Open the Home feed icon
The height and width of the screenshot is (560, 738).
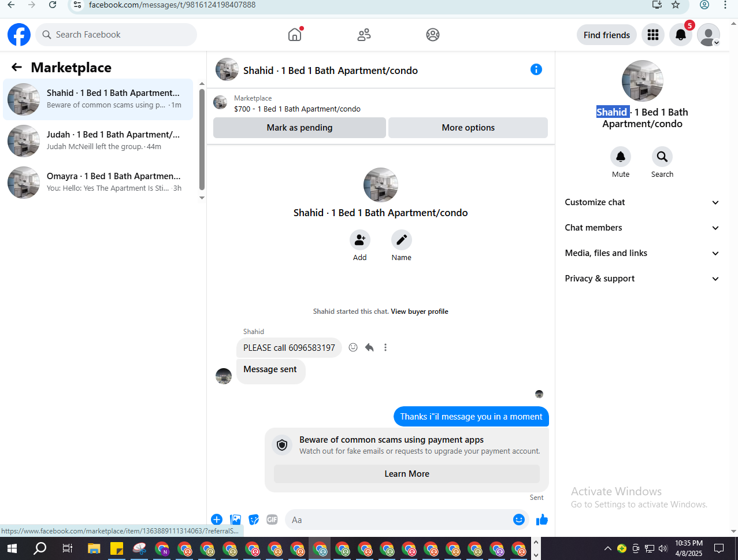[295, 35]
